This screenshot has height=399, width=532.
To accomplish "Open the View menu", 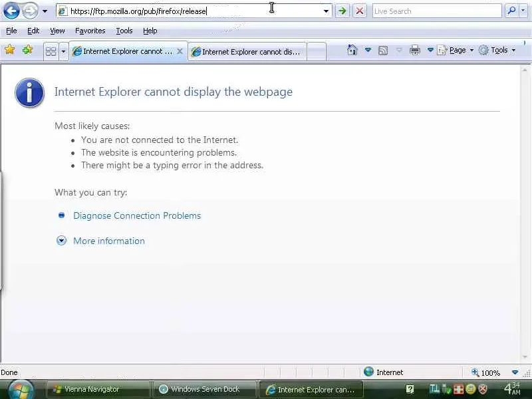I will [57, 31].
